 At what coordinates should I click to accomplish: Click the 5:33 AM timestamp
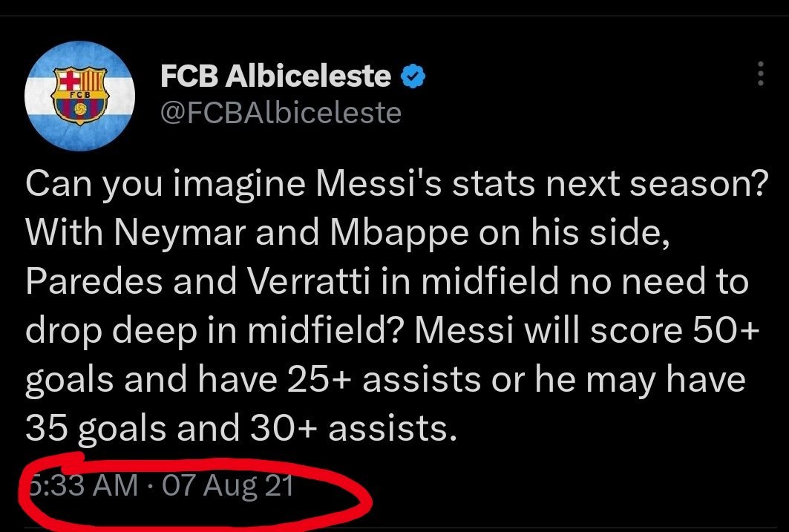tap(82, 486)
